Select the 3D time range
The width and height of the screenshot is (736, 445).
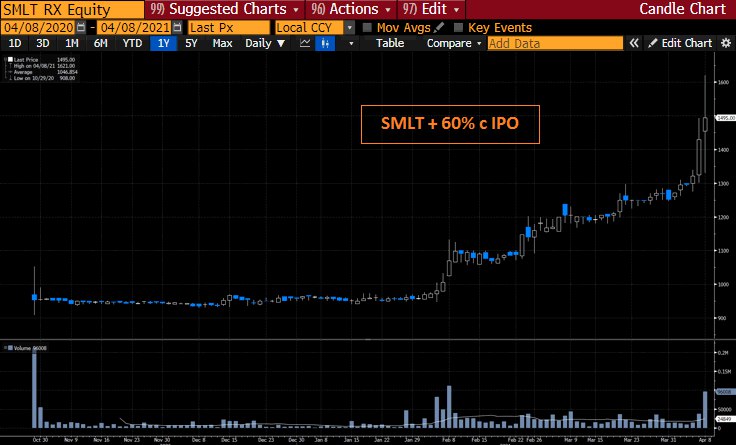[43, 43]
